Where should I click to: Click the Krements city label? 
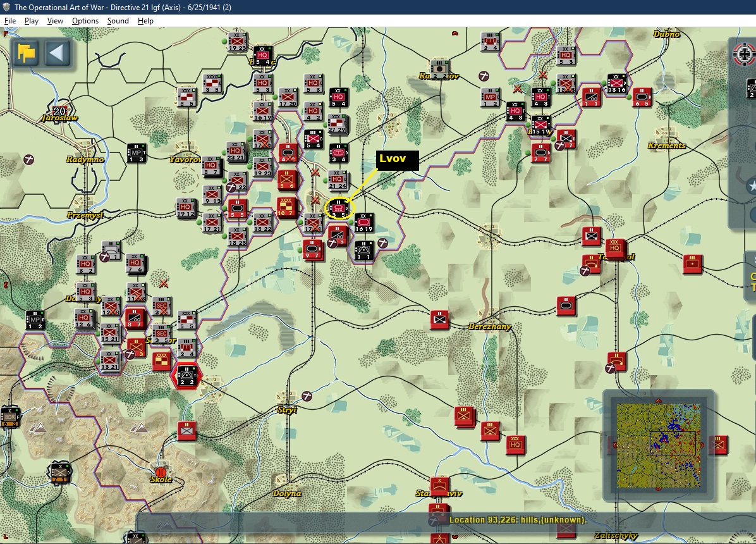[666, 145]
